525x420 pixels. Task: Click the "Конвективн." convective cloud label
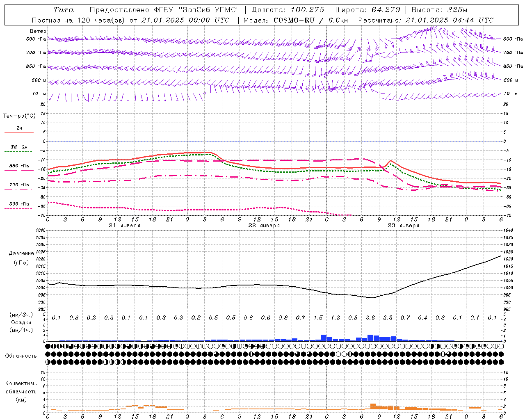tap(21, 383)
